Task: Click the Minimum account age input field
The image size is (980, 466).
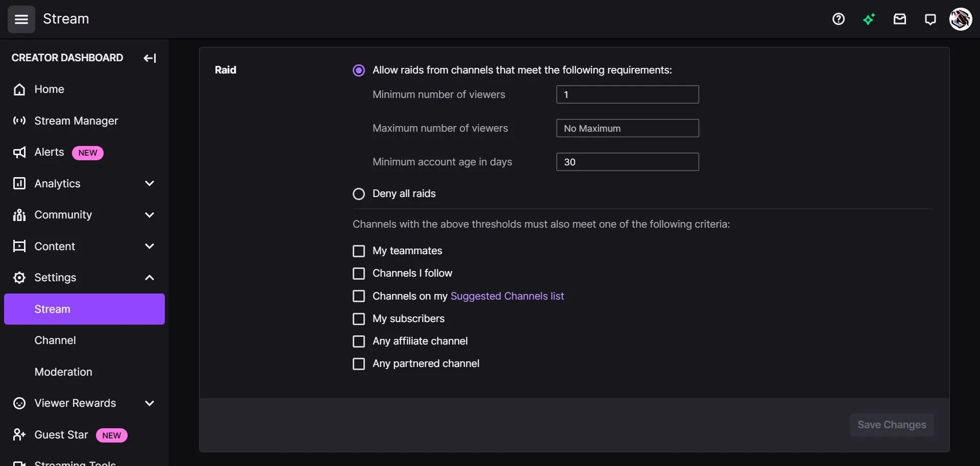Action: 627,162
